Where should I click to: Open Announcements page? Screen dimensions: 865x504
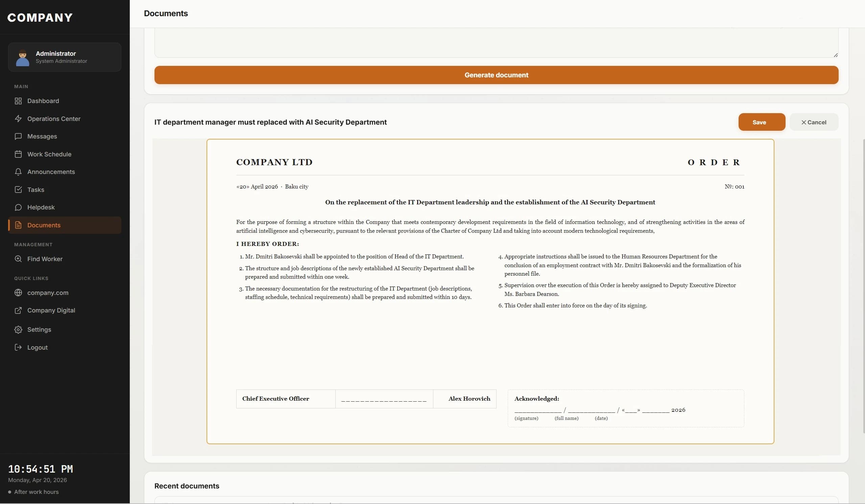[65, 172]
